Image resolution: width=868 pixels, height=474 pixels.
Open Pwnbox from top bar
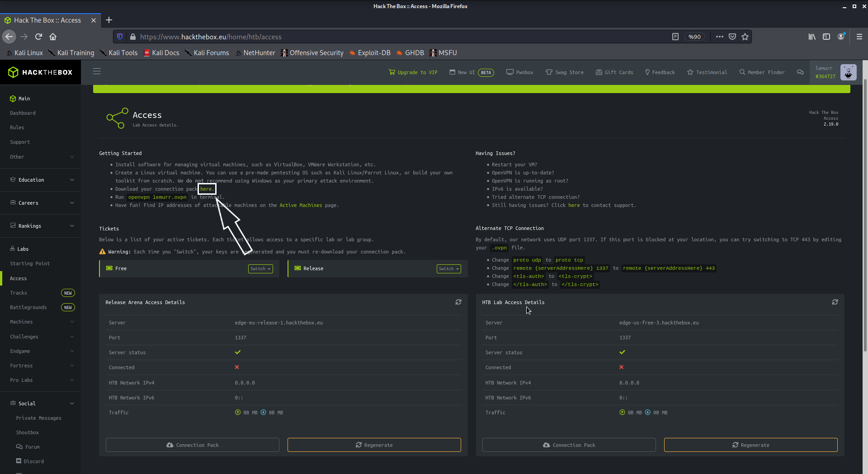(x=519, y=72)
